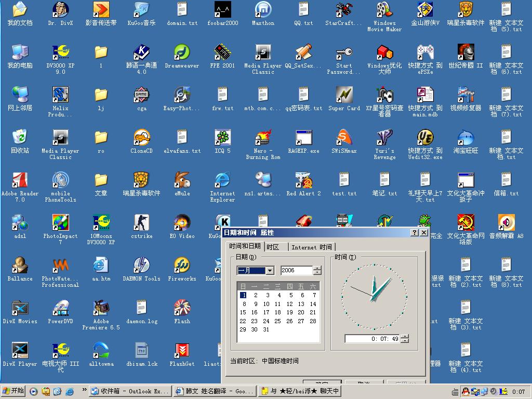The height and width of the screenshot is (399, 532).
Task: Select day 19 in the calendar
Action: pos(289,312)
